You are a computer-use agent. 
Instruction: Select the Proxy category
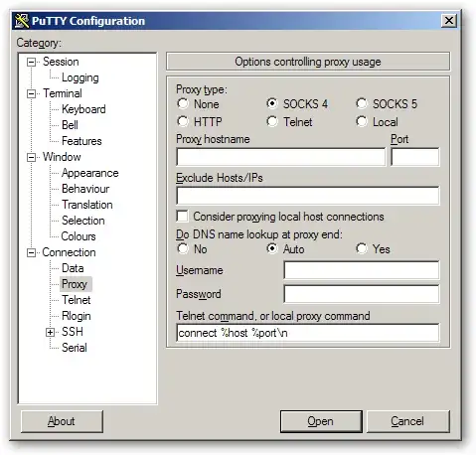pos(75,284)
